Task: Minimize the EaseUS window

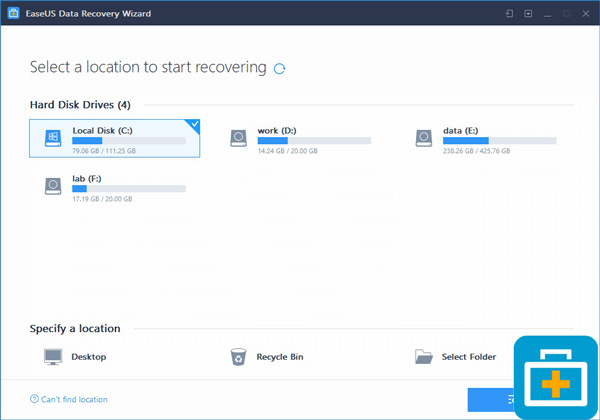Action: 548,14
